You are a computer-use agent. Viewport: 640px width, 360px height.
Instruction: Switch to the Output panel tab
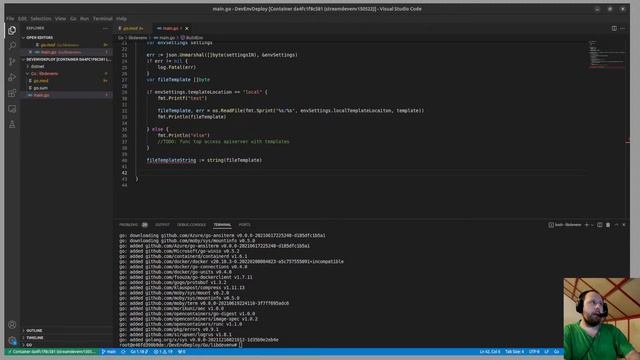click(162, 225)
